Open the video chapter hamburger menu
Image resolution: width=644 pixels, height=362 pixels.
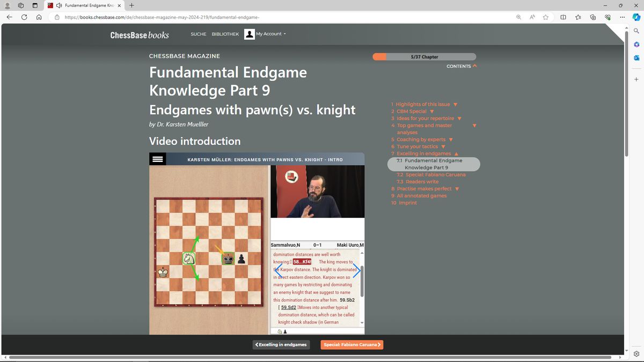(157, 159)
